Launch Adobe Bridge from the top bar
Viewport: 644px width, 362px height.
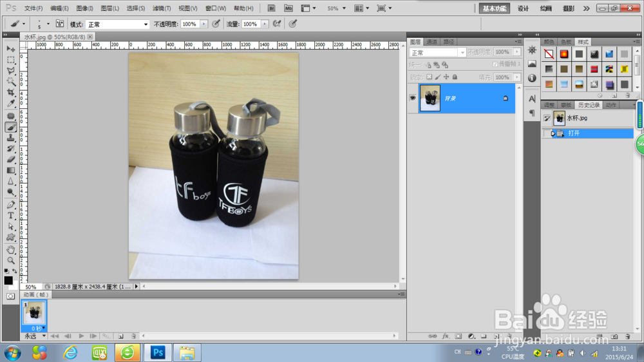(271, 8)
